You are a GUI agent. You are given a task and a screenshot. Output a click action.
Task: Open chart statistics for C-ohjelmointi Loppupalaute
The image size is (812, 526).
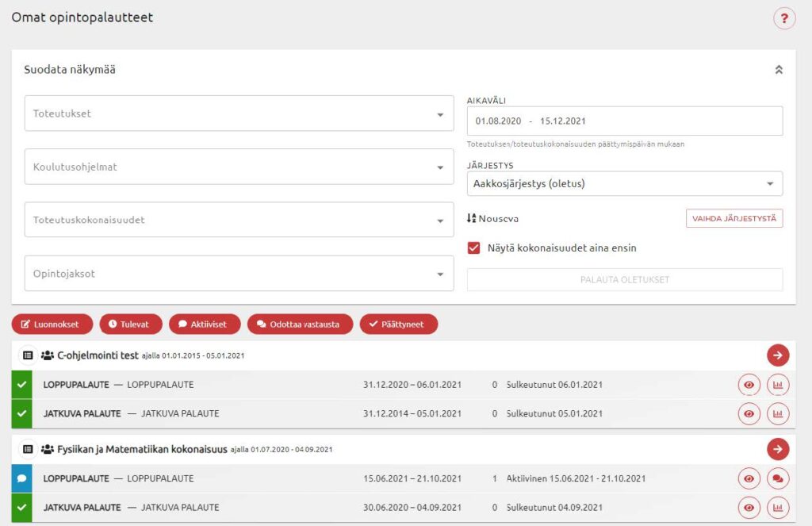(x=778, y=385)
